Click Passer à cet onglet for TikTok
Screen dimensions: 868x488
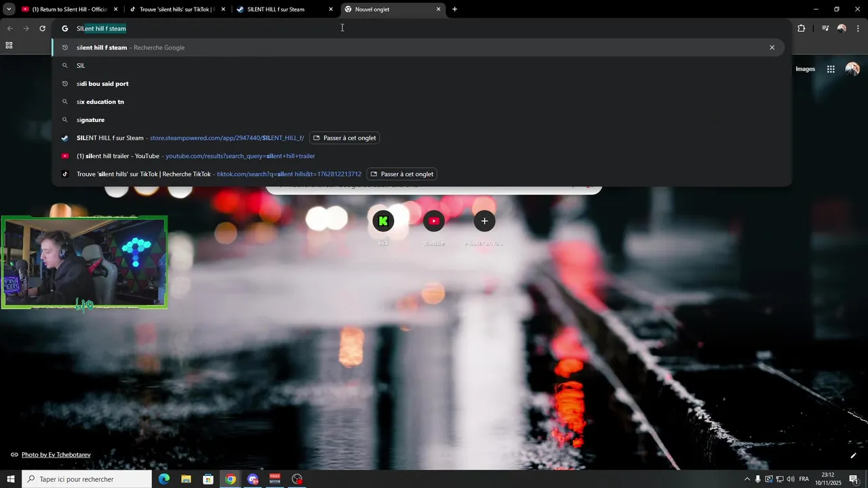(402, 174)
